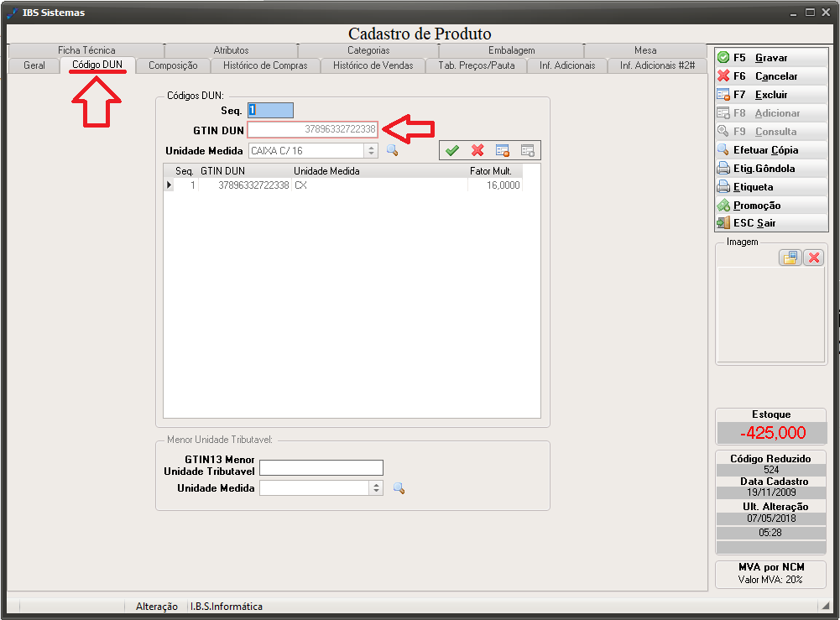Open Inf. Adicionais #2# tab
This screenshot has height=620, width=840.
click(657, 65)
